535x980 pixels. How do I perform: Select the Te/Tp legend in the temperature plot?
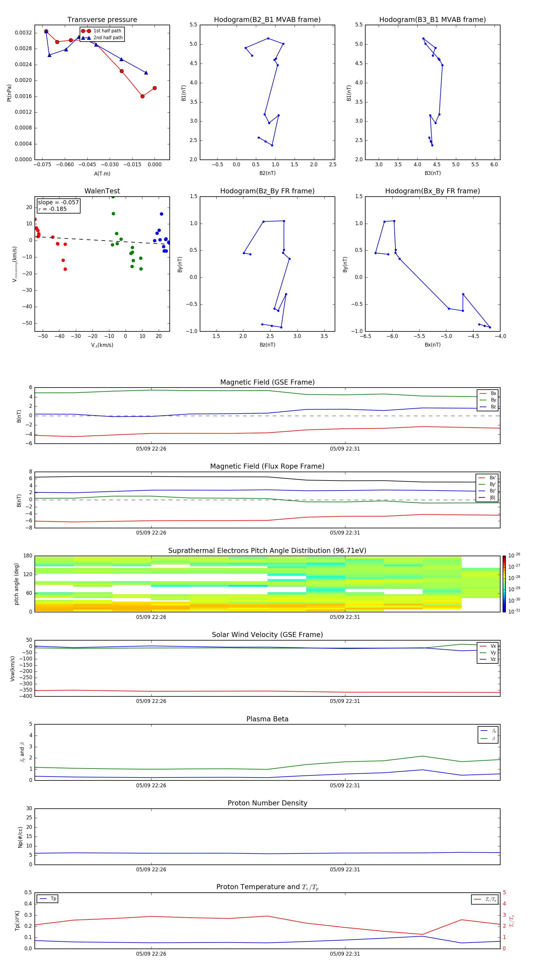485,899
